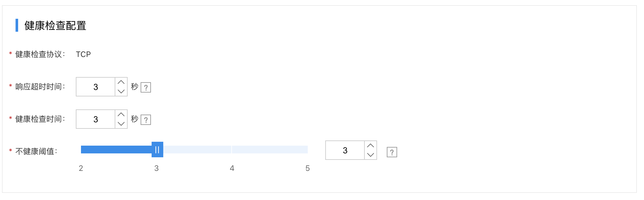
Task: Click TCP protocol value text
Action: pyautogui.click(x=83, y=54)
